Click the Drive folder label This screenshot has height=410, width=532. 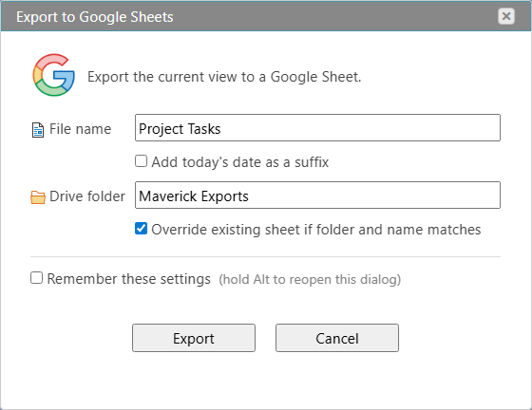87,196
